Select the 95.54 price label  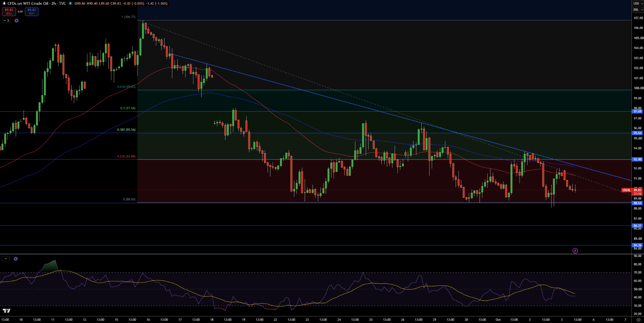pyautogui.click(x=637, y=133)
